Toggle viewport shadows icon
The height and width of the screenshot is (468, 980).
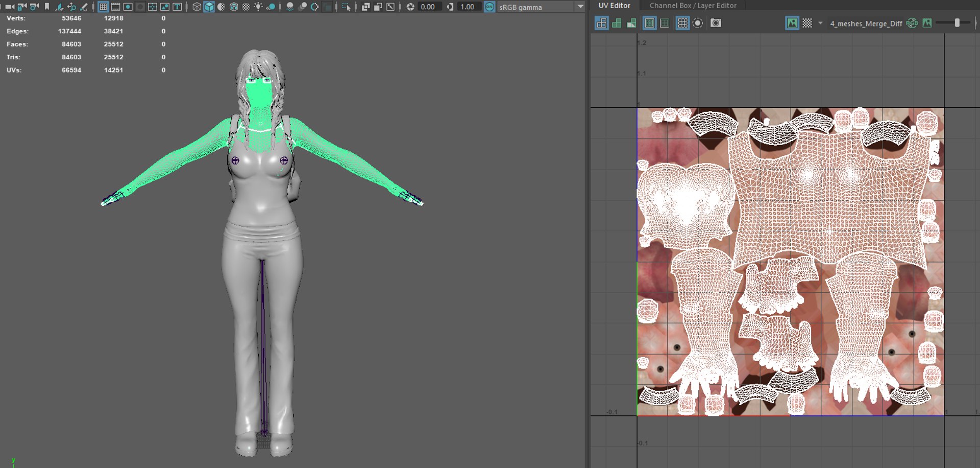271,7
